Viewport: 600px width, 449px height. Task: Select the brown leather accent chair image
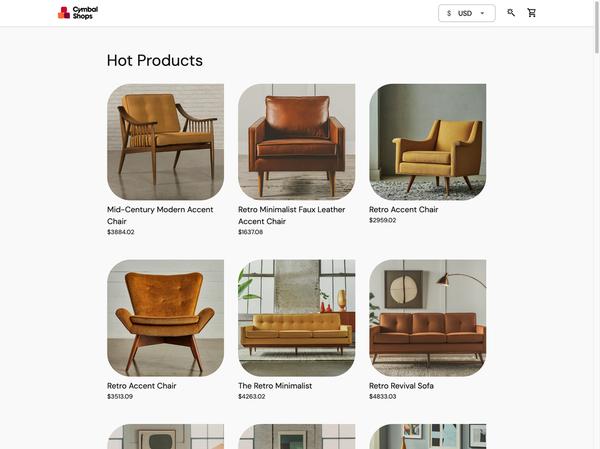pos(297,142)
